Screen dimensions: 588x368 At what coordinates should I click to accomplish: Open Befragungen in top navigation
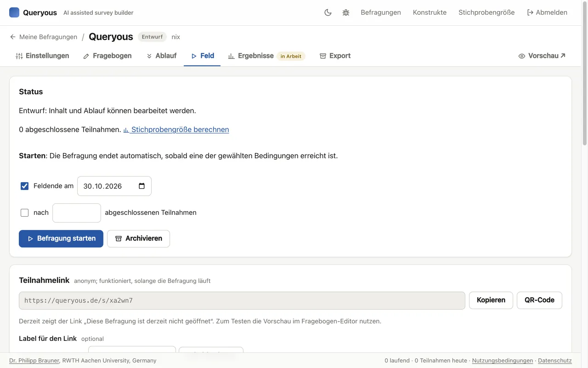tap(381, 12)
